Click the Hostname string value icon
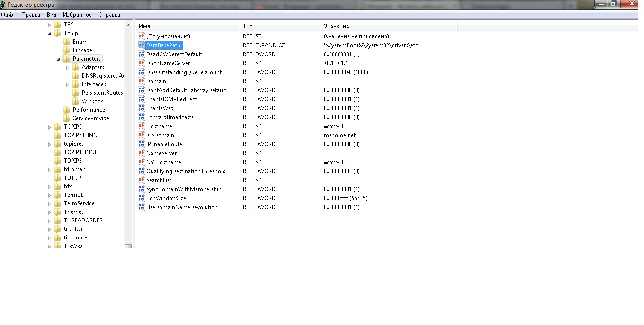Image resolution: width=644 pixels, height=325 pixels. (x=141, y=126)
